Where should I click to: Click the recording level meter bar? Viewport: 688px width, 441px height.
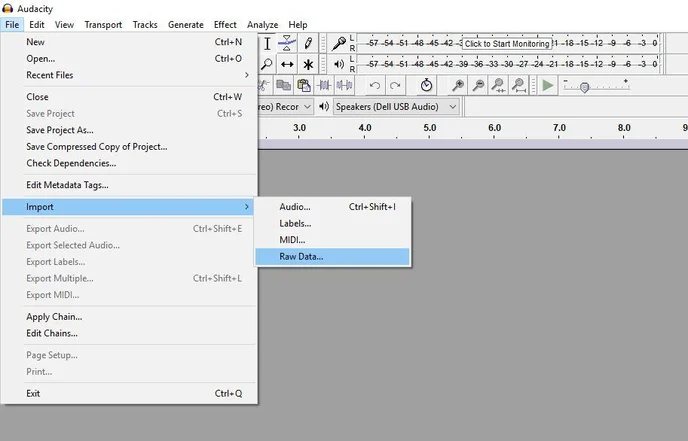508,43
